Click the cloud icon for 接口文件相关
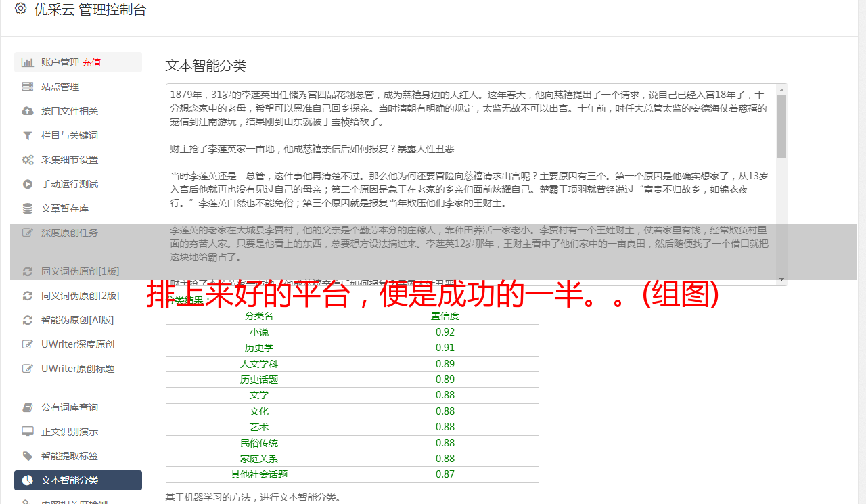This screenshot has width=866, height=504. coord(28,111)
